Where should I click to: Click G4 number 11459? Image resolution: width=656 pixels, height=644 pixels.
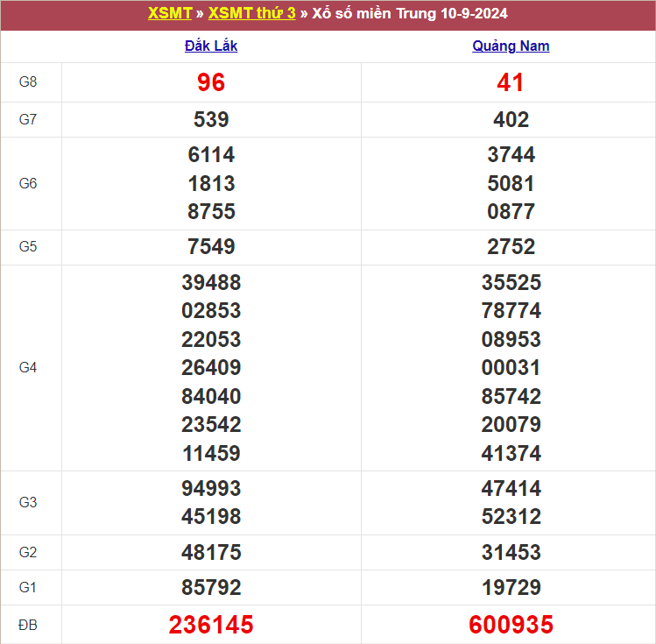(x=211, y=454)
